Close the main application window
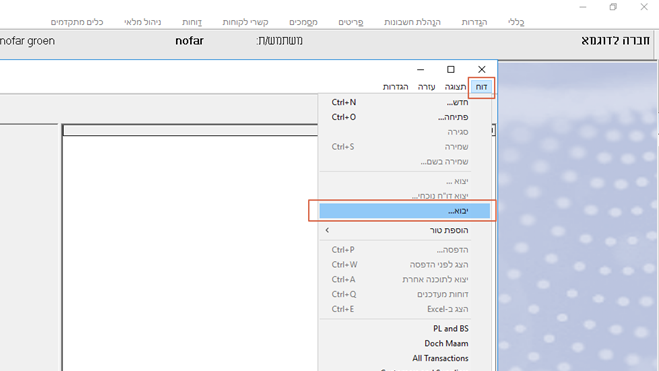 pos(644,7)
